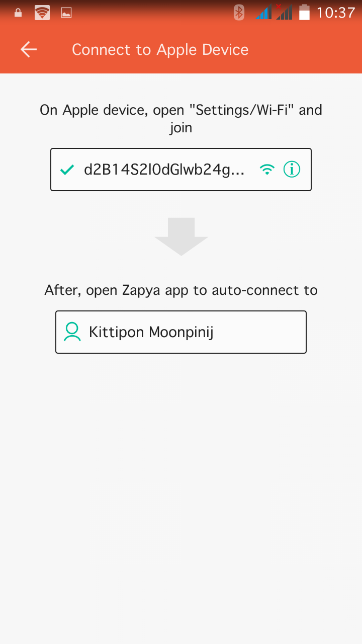
Task: Tap the 'After, open Zapya app' instruction text
Action: click(x=181, y=290)
